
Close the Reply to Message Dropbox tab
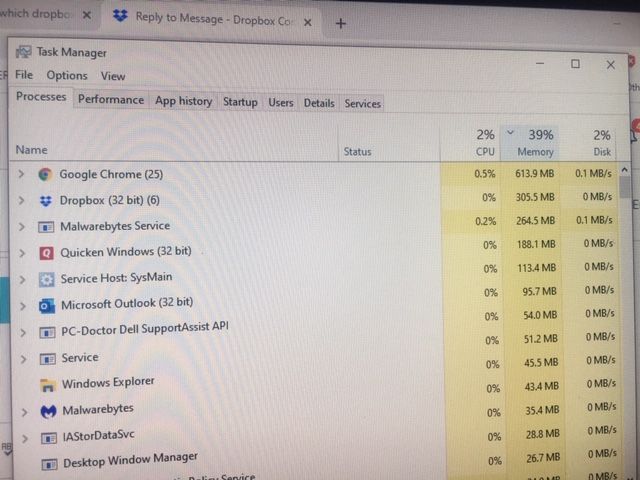(x=308, y=22)
